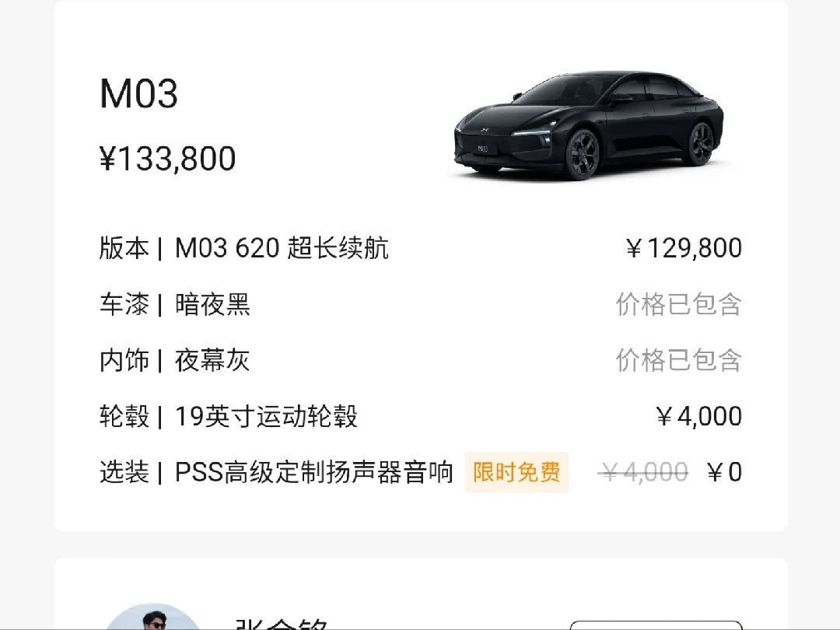Tap the total price ¥133,800
Image resolution: width=840 pixels, height=630 pixels.
168,159
